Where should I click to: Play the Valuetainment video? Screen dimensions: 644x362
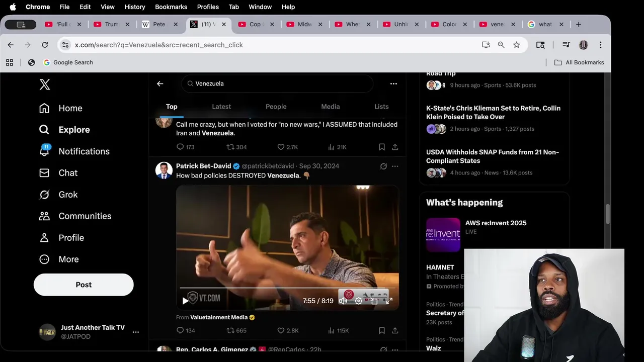(185, 301)
